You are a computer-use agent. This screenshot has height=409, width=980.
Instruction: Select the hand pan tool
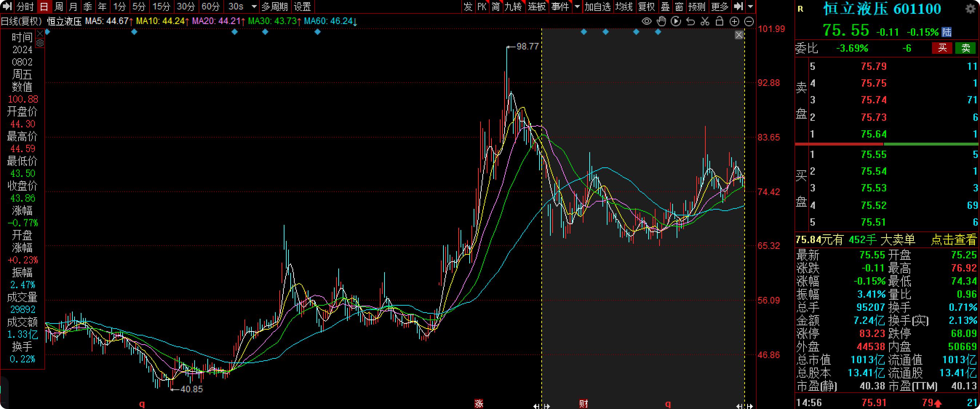(x=662, y=21)
